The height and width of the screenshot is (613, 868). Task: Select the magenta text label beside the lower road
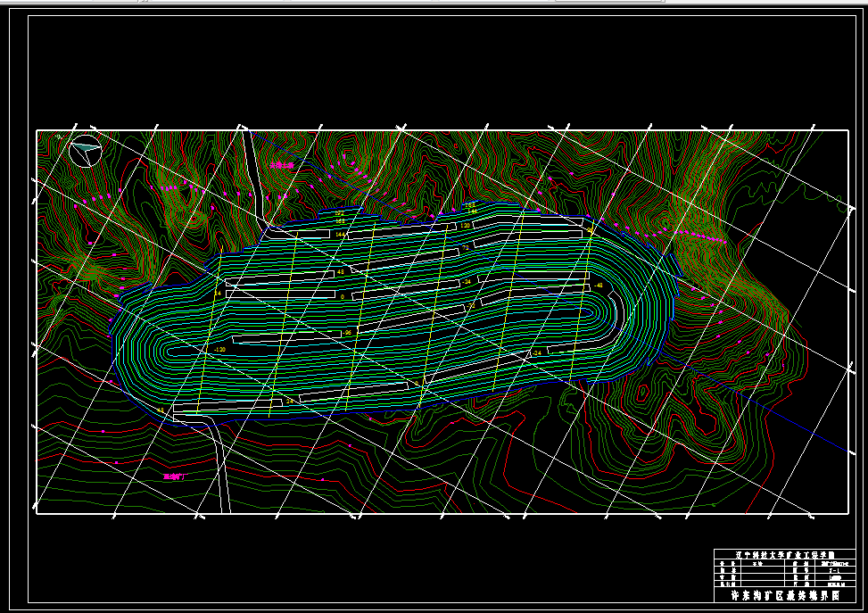pos(175,476)
